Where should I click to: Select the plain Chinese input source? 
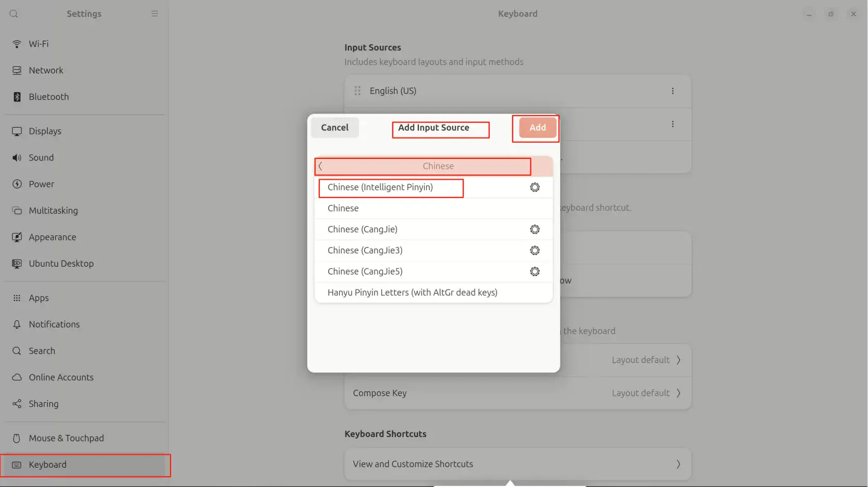pos(343,208)
